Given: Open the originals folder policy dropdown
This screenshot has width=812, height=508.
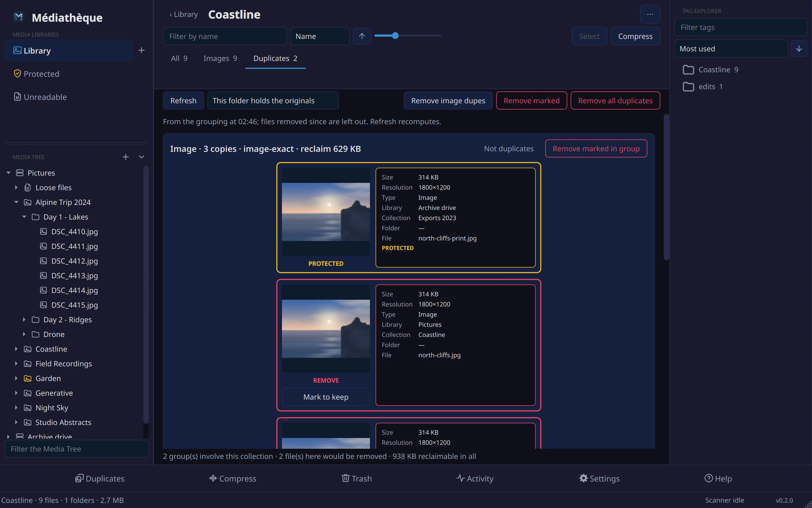Looking at the screenshot, I should tap(273, 100).
